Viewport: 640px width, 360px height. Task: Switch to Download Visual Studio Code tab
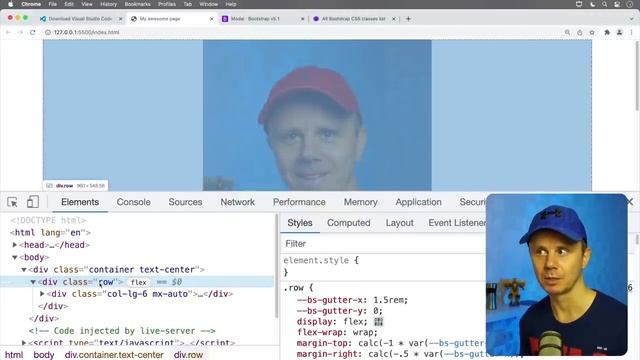click(80, 19)
